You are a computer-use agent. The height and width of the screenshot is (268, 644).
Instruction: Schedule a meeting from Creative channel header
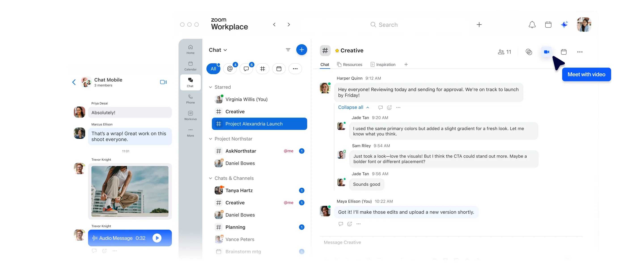click(563, 52)
